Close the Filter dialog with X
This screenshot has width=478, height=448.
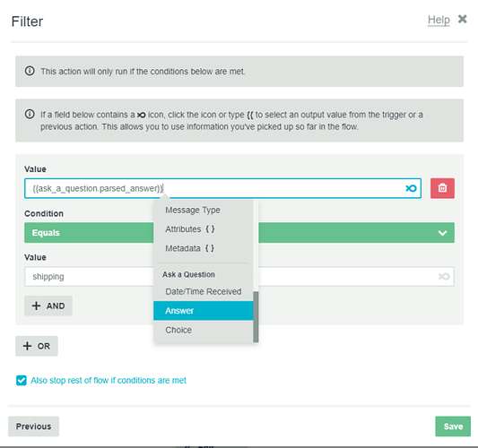pyautogui.click(x=462, y=19)
